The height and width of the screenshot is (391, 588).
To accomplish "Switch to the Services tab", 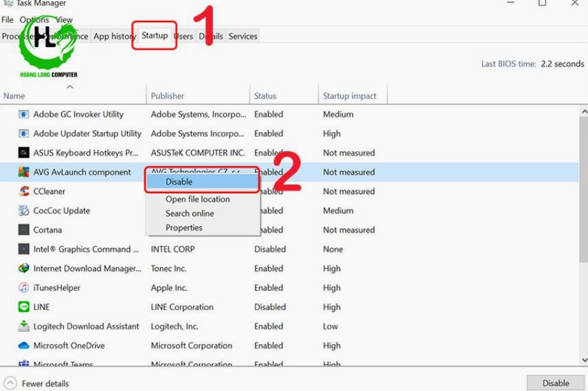I will 243,37.
